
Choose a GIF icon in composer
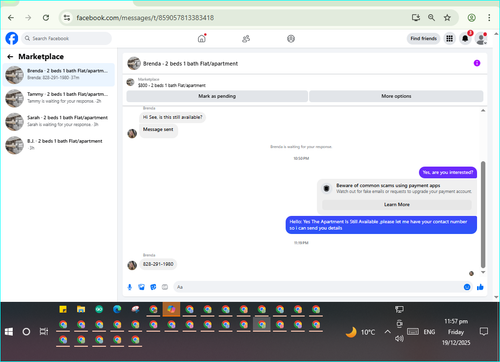(x=165, y=287)
